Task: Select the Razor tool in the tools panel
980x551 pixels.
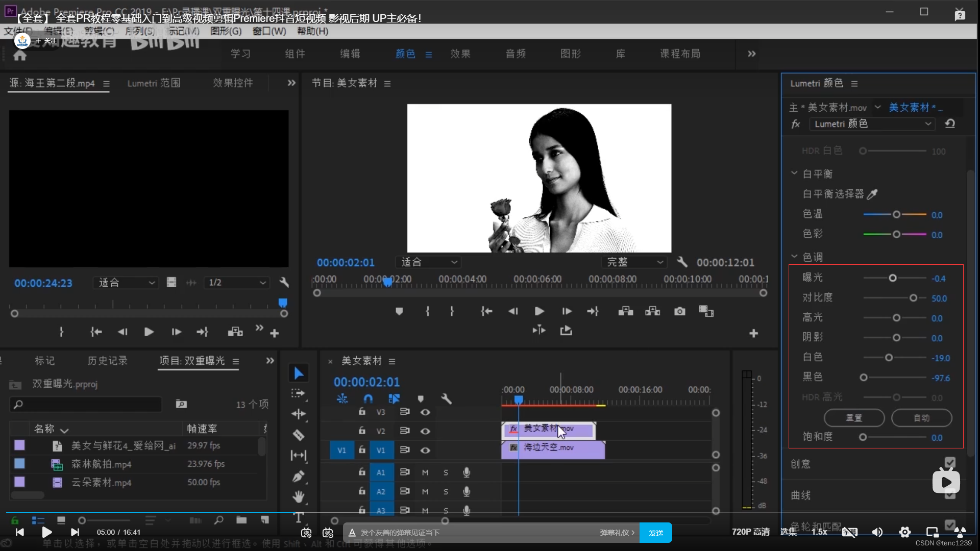Action: tap(299, 435)
